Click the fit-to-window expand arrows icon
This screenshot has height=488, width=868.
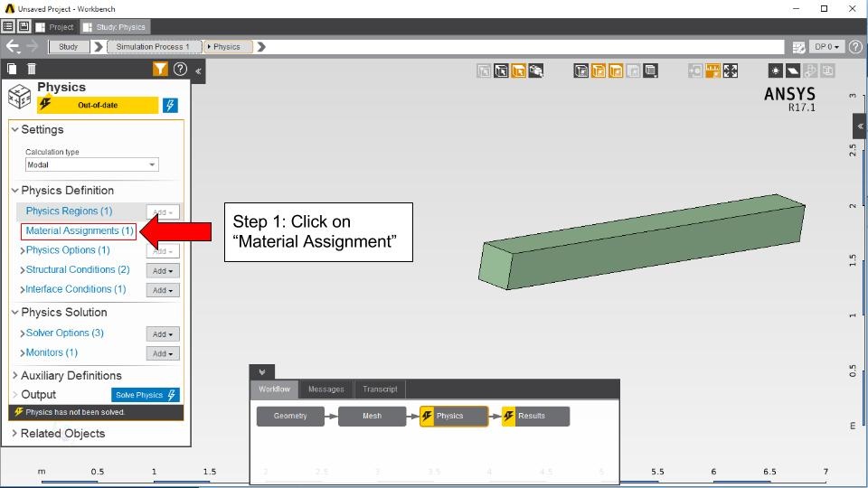pyautogui.click(x=731, y=70)
